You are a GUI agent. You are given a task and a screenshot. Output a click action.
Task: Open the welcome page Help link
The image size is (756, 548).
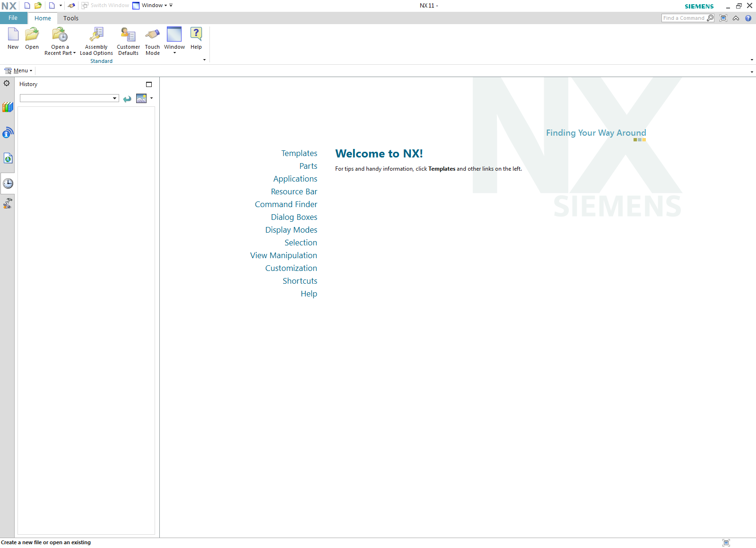309,294
